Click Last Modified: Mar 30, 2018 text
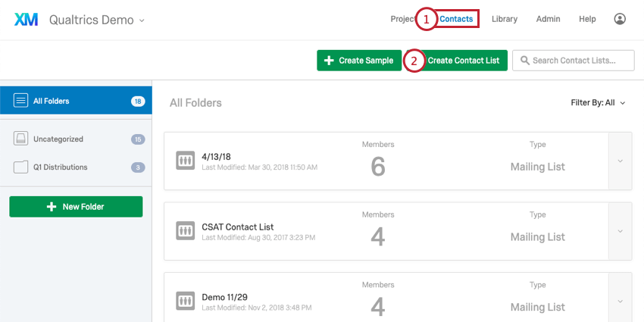Screen dimensions: 644x322 (260, 167)
